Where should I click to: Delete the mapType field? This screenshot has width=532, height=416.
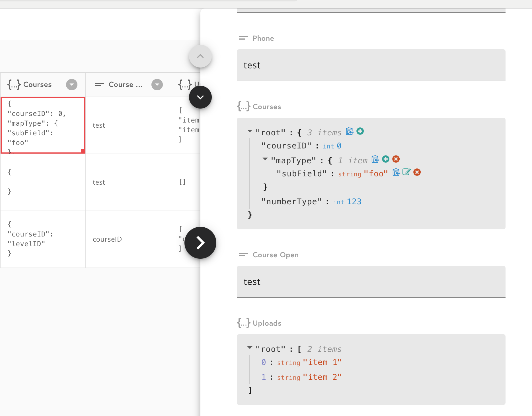point(396,159)
